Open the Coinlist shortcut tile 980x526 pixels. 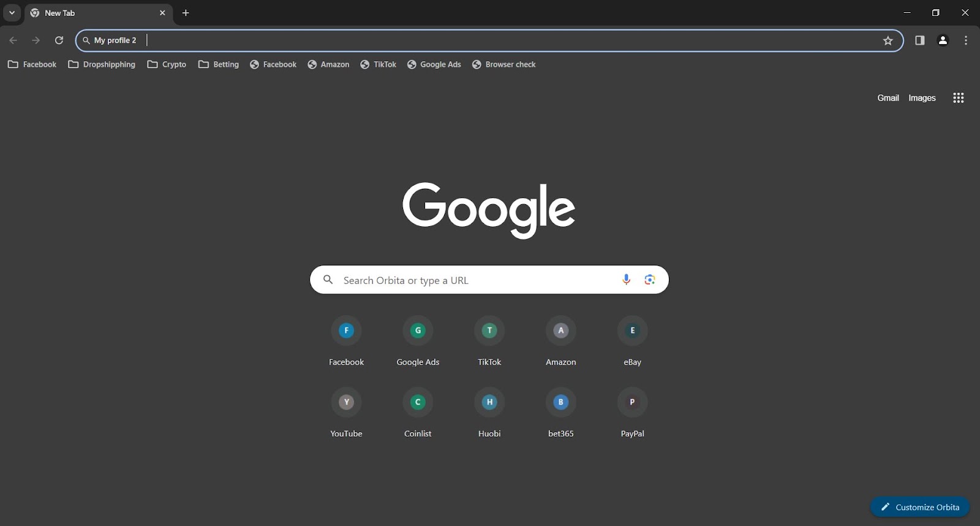tap(418, 413)
